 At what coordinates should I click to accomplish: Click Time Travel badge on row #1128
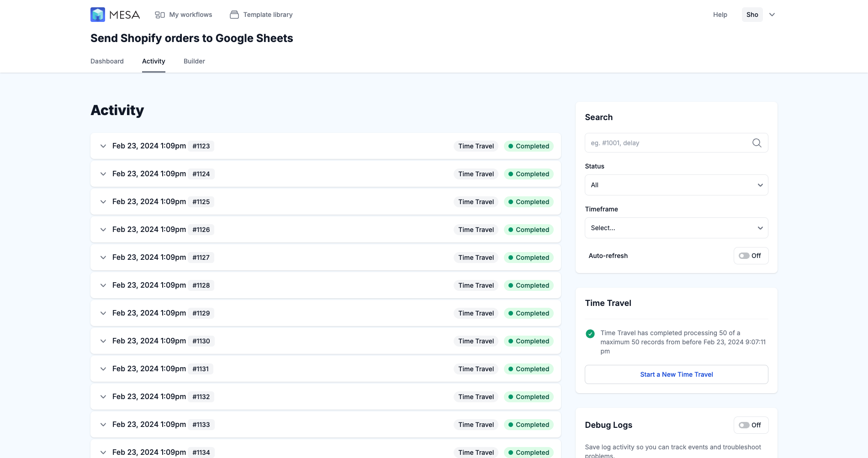pos(476,285)
